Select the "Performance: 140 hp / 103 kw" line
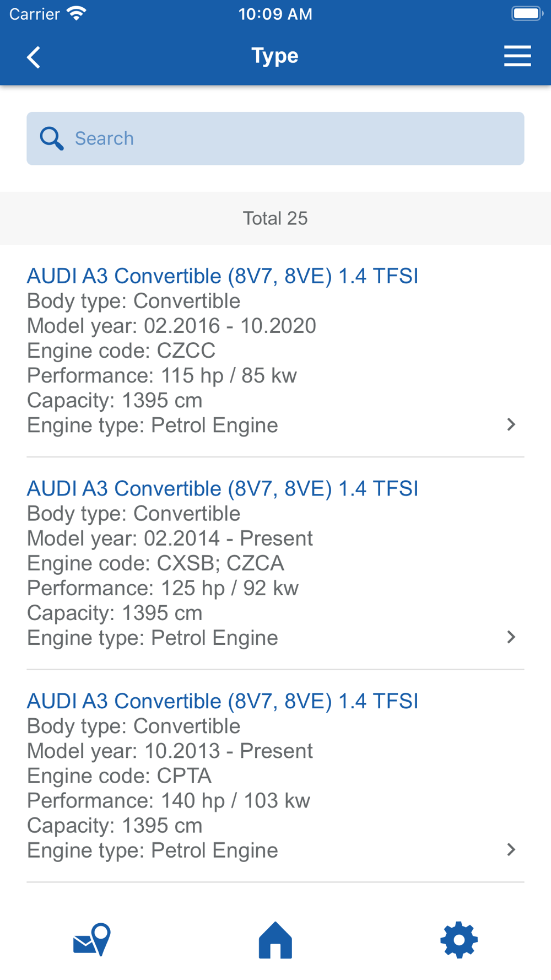Screen dimensions: 551x980 coord(169,800)
